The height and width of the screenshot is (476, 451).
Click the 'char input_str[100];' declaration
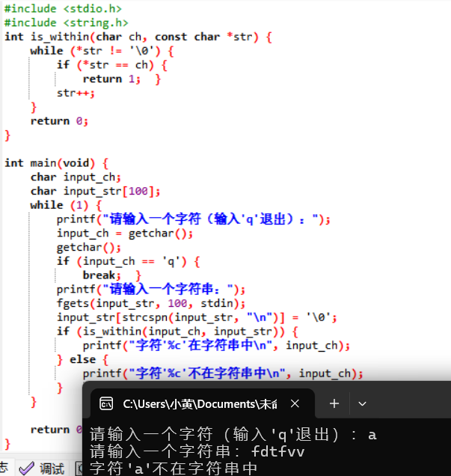click(x=95, y=192)
